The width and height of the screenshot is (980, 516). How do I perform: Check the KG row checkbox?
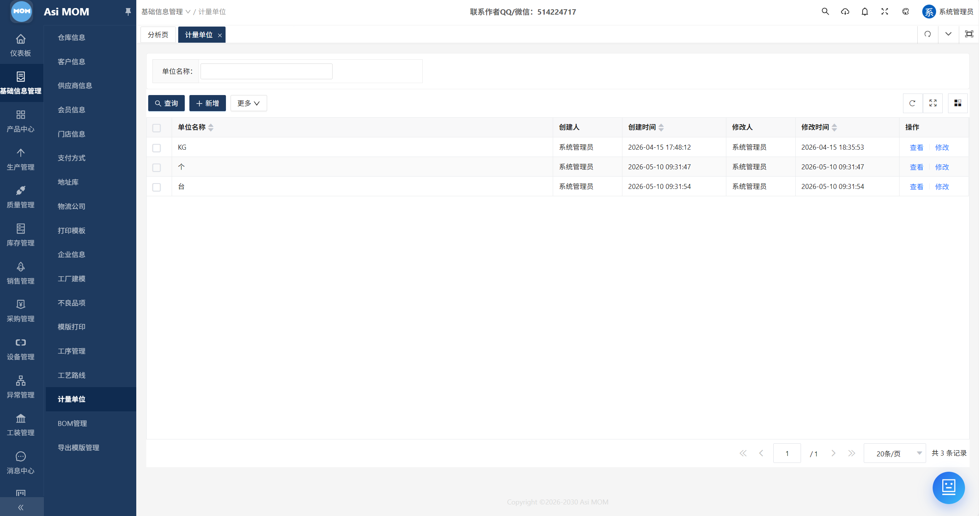(x=156, y=148)
